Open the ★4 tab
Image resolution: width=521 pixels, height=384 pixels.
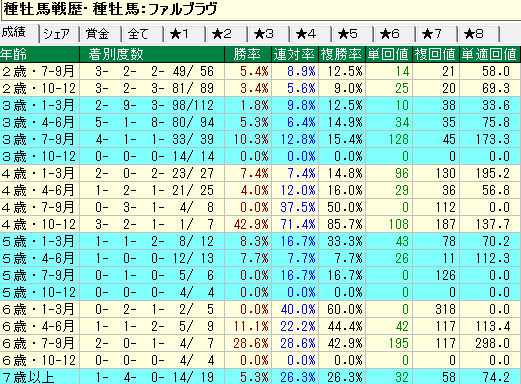pos(310,34)
